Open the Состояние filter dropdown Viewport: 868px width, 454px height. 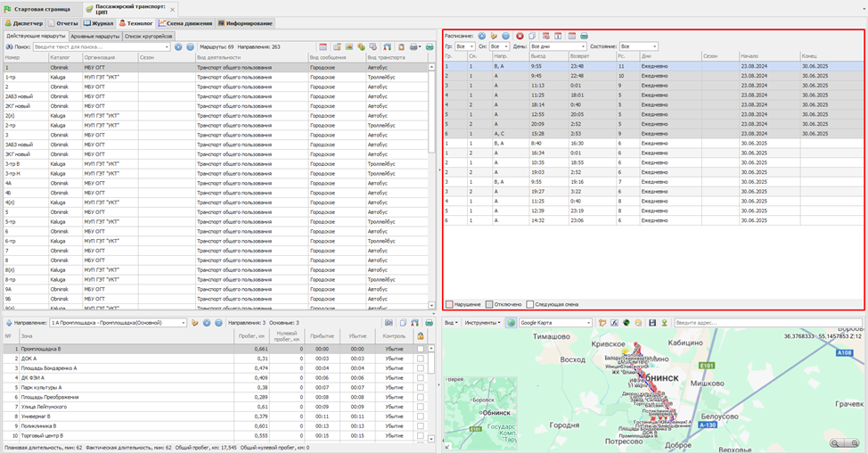click(x=654, y=46)
